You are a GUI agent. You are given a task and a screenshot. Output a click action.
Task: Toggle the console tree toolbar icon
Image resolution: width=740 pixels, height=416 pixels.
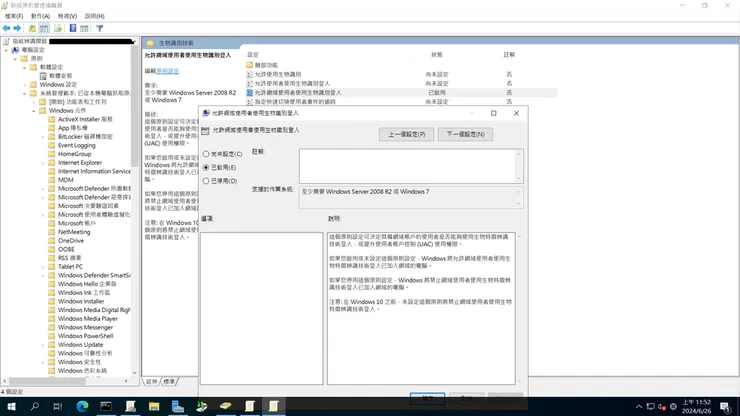click(44, 28)
